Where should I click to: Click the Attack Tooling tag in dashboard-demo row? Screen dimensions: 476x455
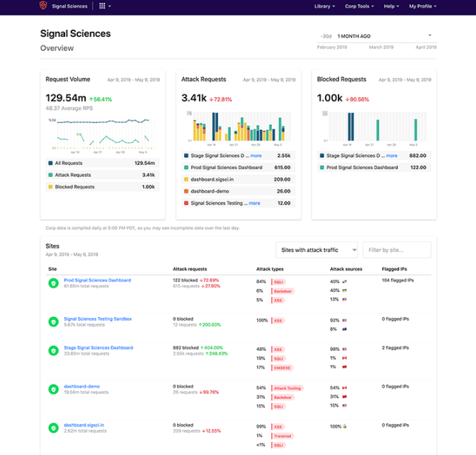[287, 388]
